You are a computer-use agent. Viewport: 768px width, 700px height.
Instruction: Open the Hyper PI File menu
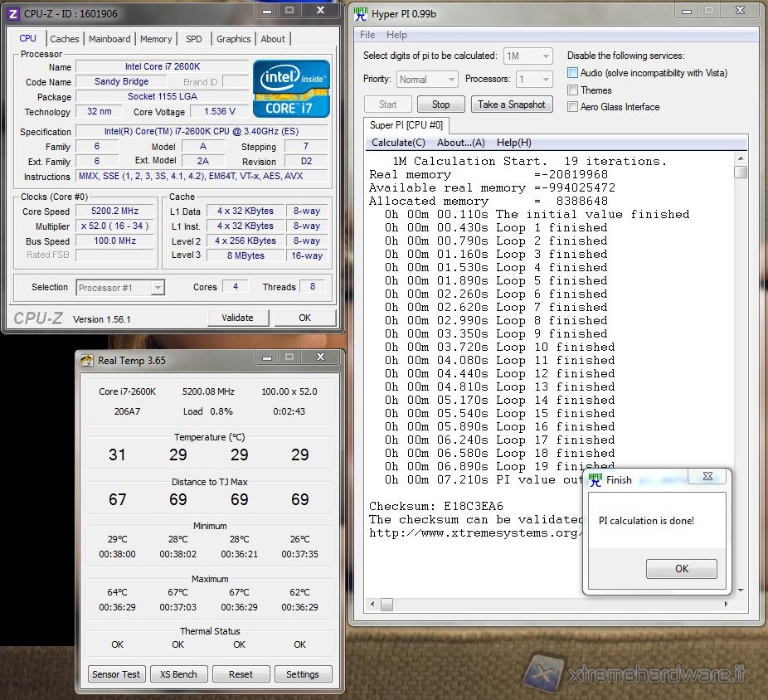(x=367, y=35)
